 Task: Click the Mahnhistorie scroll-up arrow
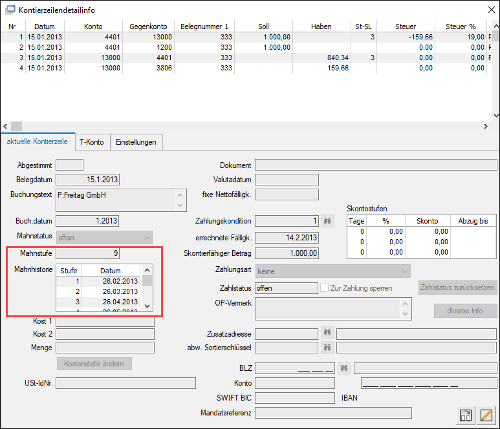(x=147, y=270)
